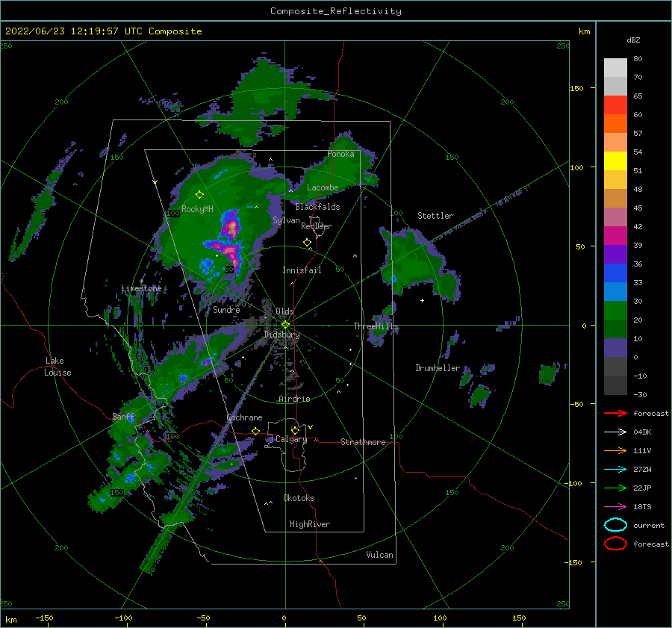Click the Didsbury map label
This screenshot has height=628, width=672.
(281, 335)
